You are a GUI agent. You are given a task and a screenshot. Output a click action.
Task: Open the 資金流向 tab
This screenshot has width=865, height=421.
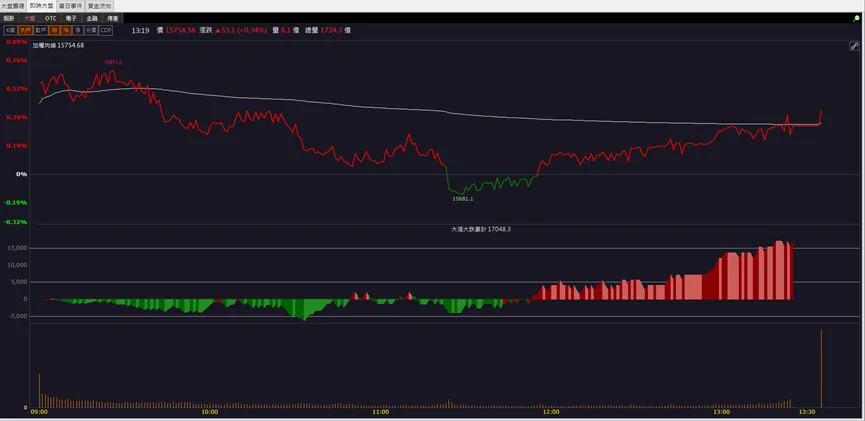pos(99,6)
